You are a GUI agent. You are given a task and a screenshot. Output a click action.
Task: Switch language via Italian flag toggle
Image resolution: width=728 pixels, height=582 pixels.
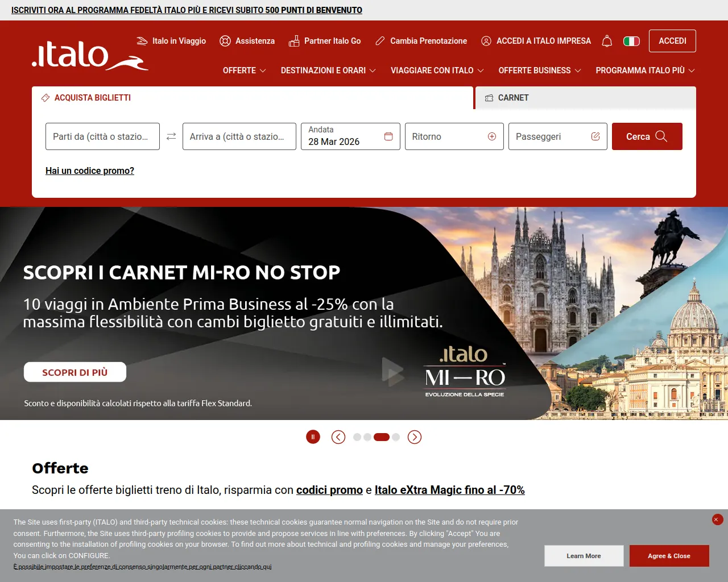tap(631, 41)
